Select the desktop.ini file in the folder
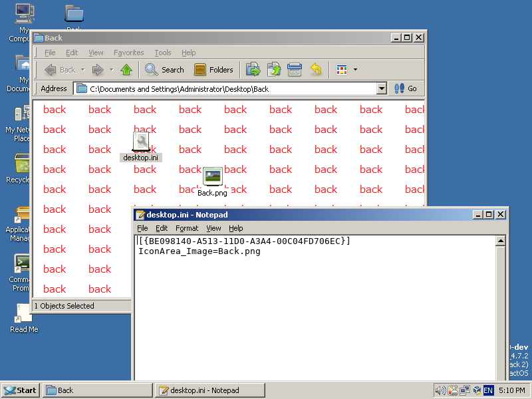 click(x=142, y=142)
